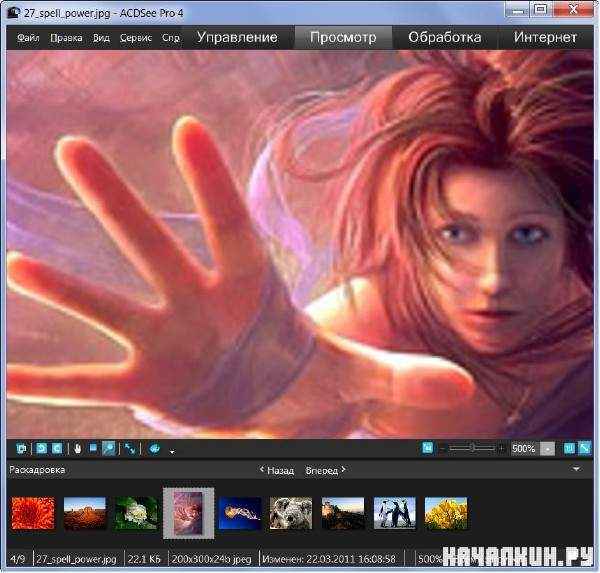Select the penguins thumbnail
The image size is (600, 573).
click(395, 513)
